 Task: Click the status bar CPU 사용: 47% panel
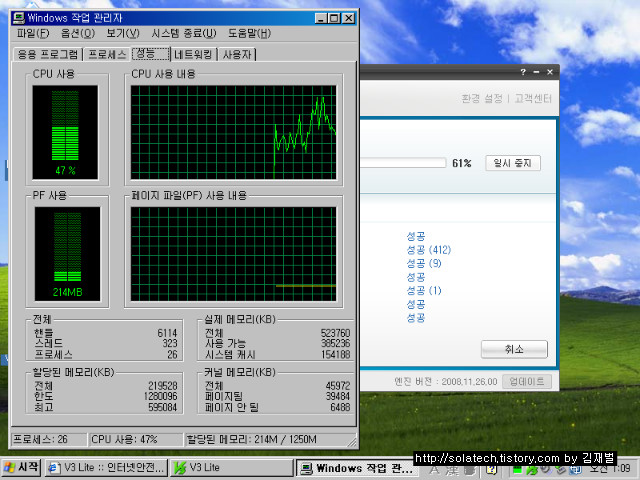(136, 440)
